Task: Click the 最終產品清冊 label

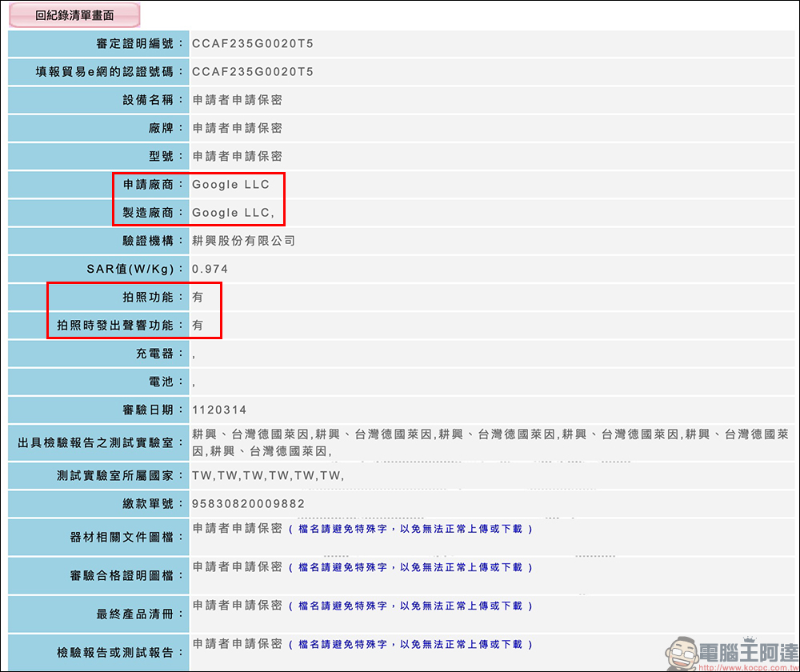Action: 140,614
